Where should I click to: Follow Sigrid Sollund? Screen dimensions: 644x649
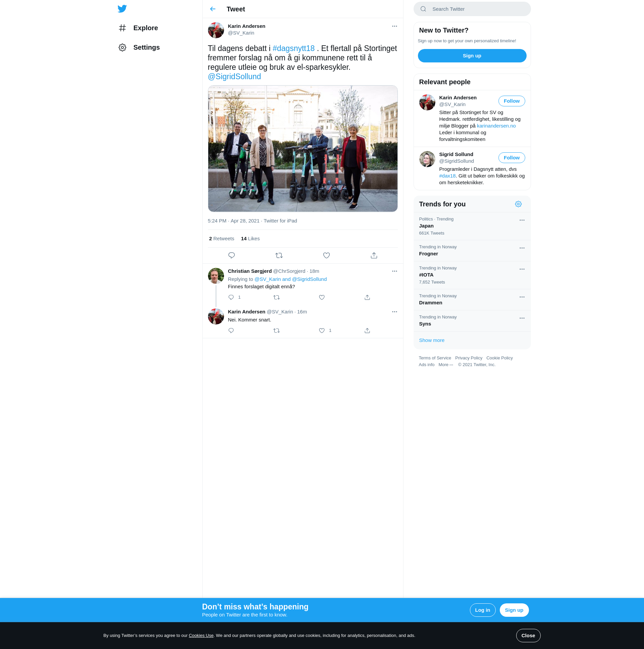(511, 157)
